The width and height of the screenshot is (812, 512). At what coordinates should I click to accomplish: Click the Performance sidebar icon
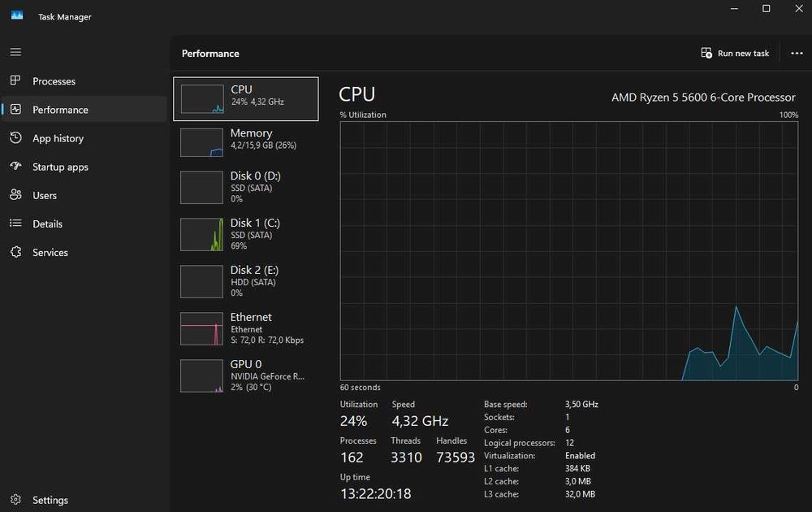[x=15, y=109]
